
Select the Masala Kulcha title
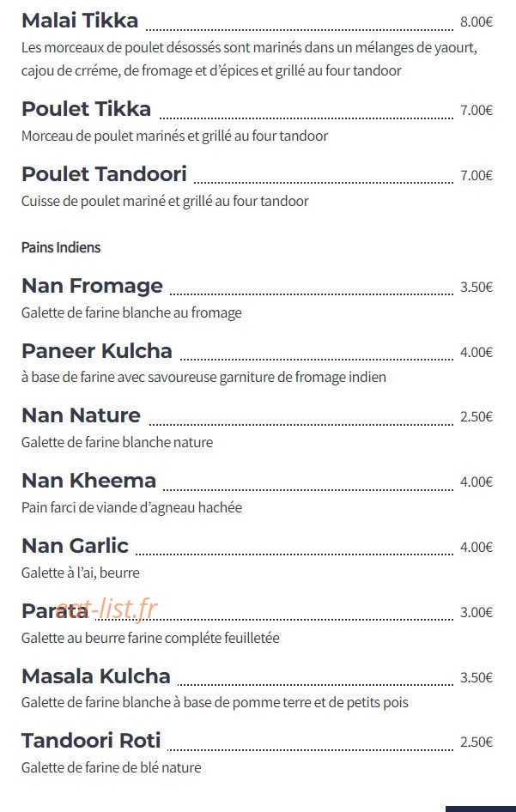tap(96, 676)
